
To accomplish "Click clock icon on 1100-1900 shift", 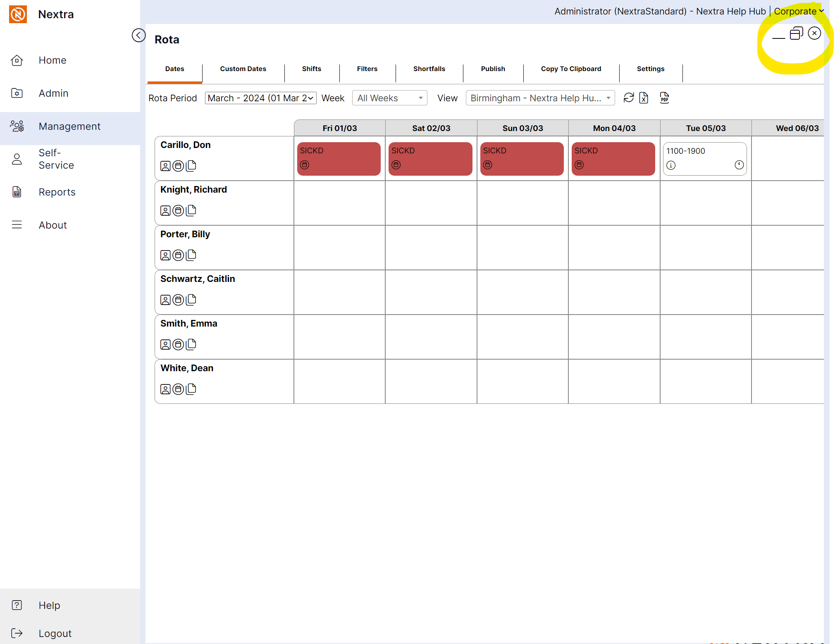I will [739, 165].
